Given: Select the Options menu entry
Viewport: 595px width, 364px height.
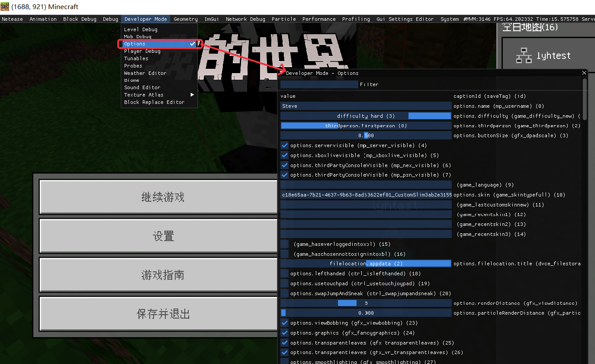Looking at the screenshot, I should 159,44.
